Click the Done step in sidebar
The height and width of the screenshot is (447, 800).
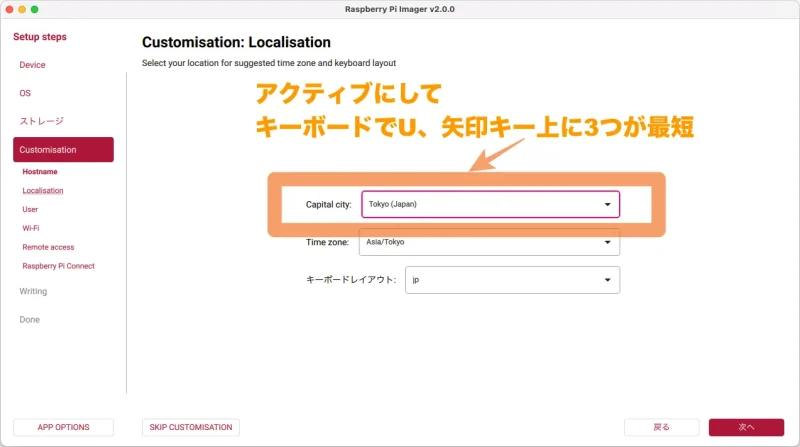[x=29, y=319]
